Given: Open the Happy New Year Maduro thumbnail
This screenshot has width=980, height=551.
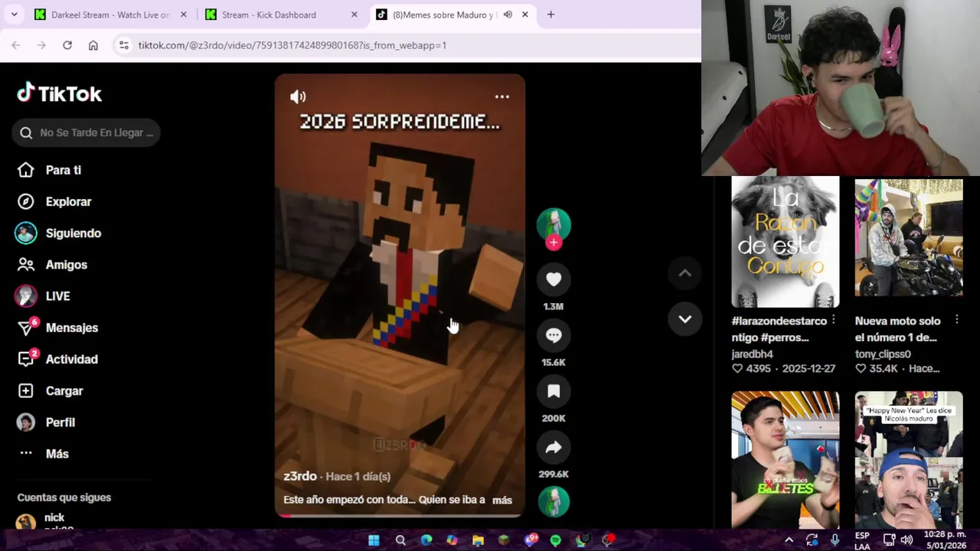Looking at the screenshot, I should click(909, 460).
